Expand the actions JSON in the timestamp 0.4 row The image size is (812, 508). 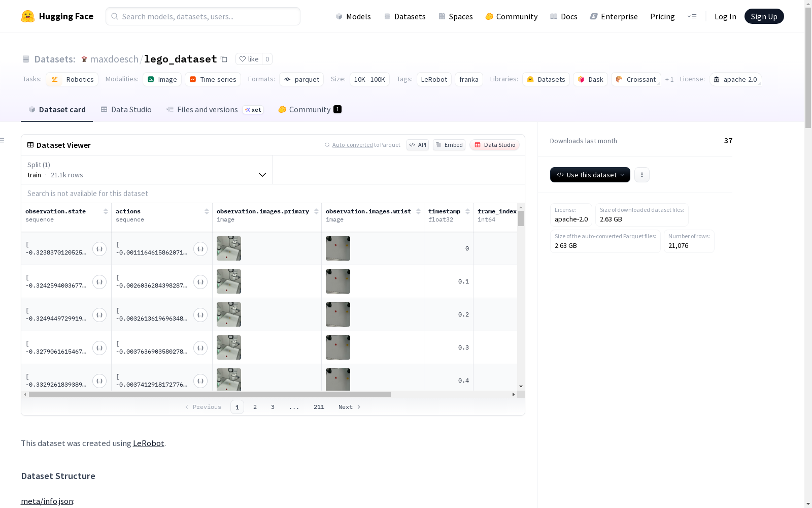coord(200,381)
